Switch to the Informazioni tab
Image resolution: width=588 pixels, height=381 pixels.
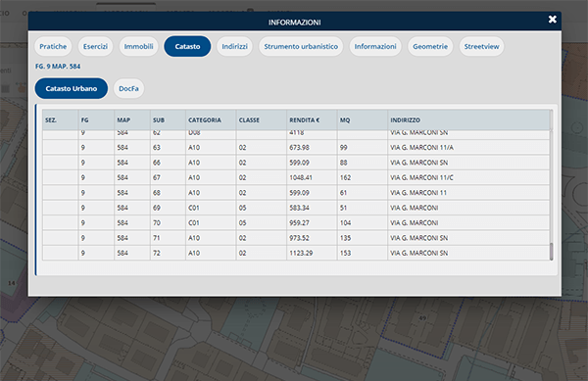coord(375,46)
